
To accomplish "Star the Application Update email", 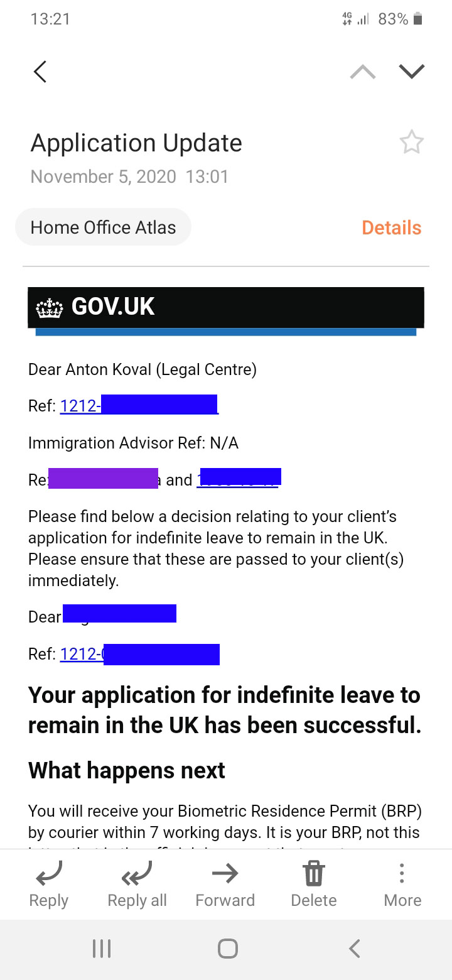I will 412,143.
